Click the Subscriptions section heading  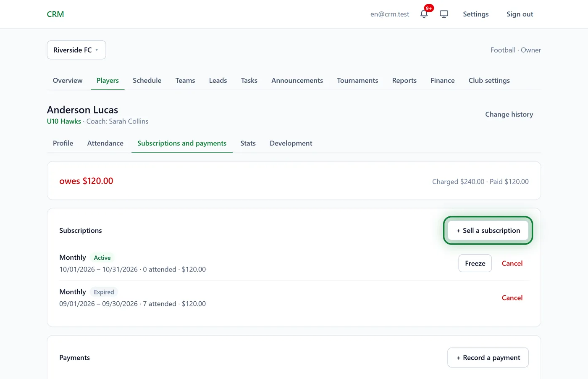tap(81, 231)
